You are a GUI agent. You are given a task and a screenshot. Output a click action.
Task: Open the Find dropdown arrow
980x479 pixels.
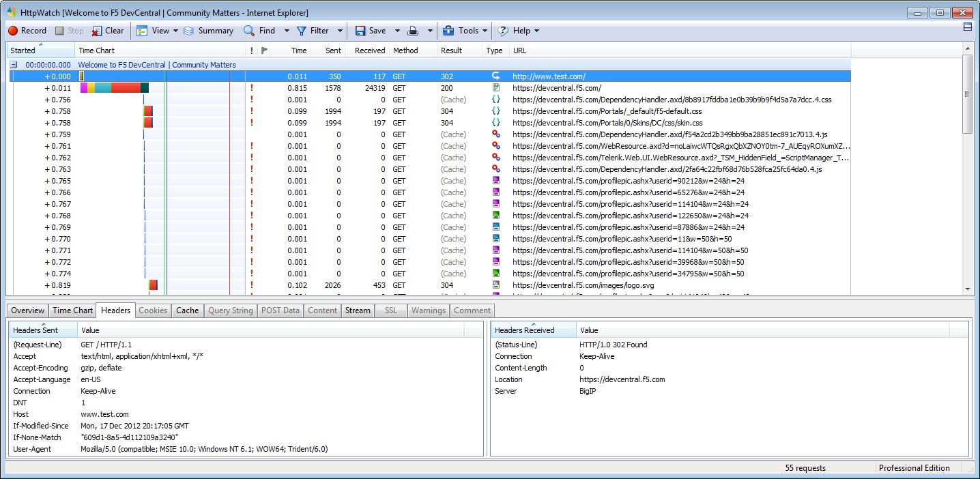[287, 31]
